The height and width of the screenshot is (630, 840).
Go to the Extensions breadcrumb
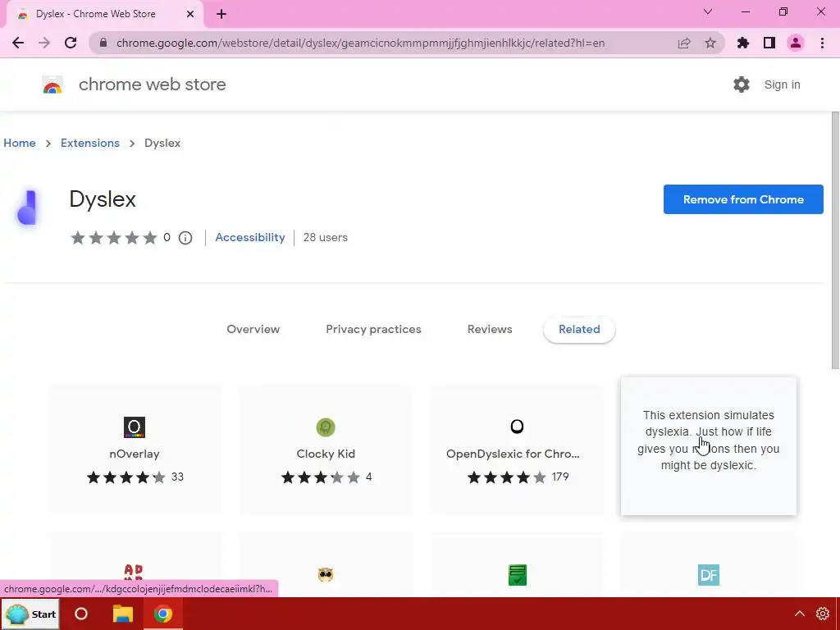click(x=90, y=143)
